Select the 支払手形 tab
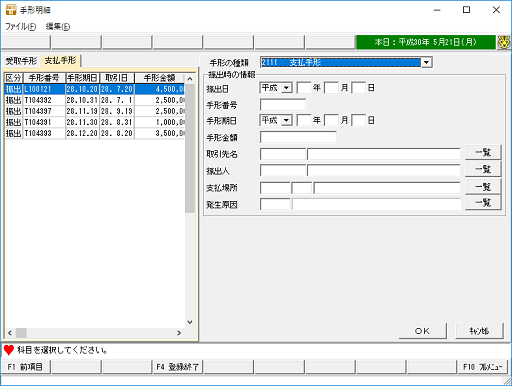The height and width of the screenshot is (386, 512). click(x=61, y=61)
